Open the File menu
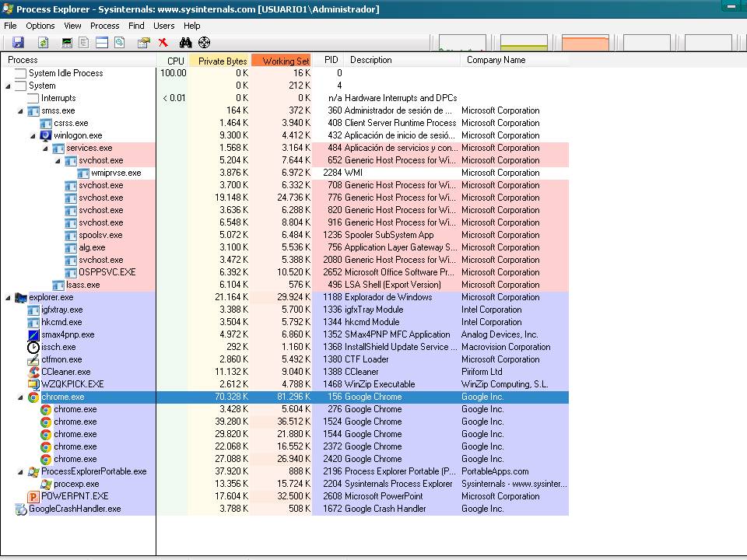Image resolution: width=747 pixels, height=560 pixels. coord(10,26)
